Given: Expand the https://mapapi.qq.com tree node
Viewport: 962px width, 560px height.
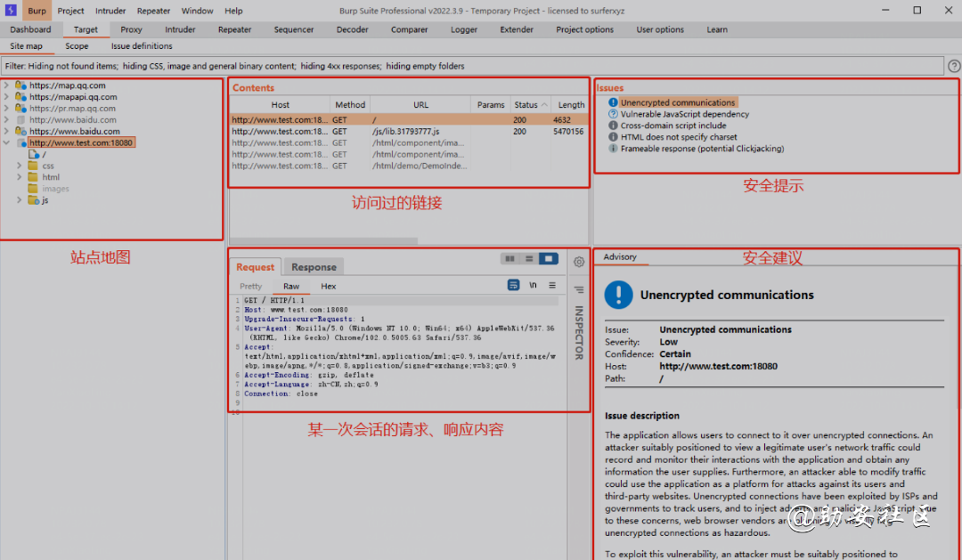Looking at the screenshot, I should [7, 97].
